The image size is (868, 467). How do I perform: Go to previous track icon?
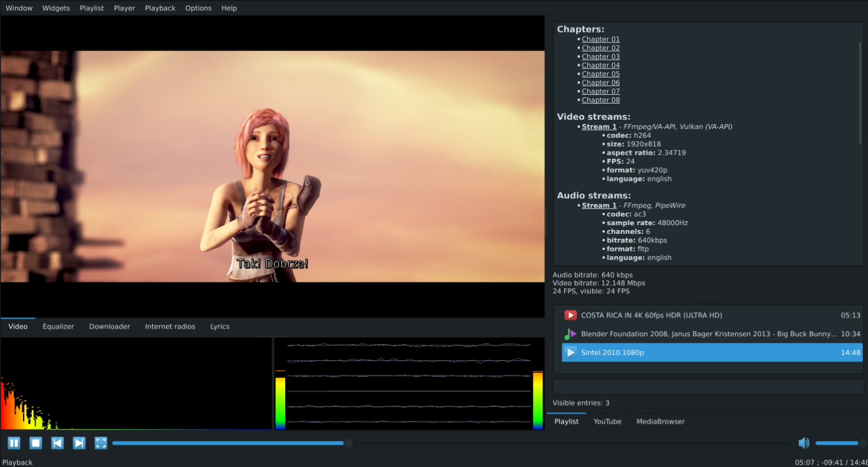(57, 443)
